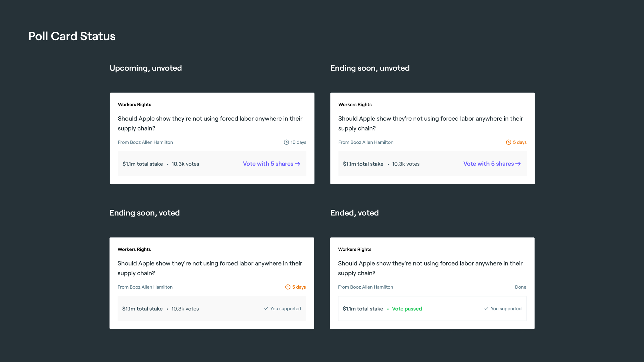
Task: Click Upcoming, unvoted section heading
Action: click(x=146, y=68)
